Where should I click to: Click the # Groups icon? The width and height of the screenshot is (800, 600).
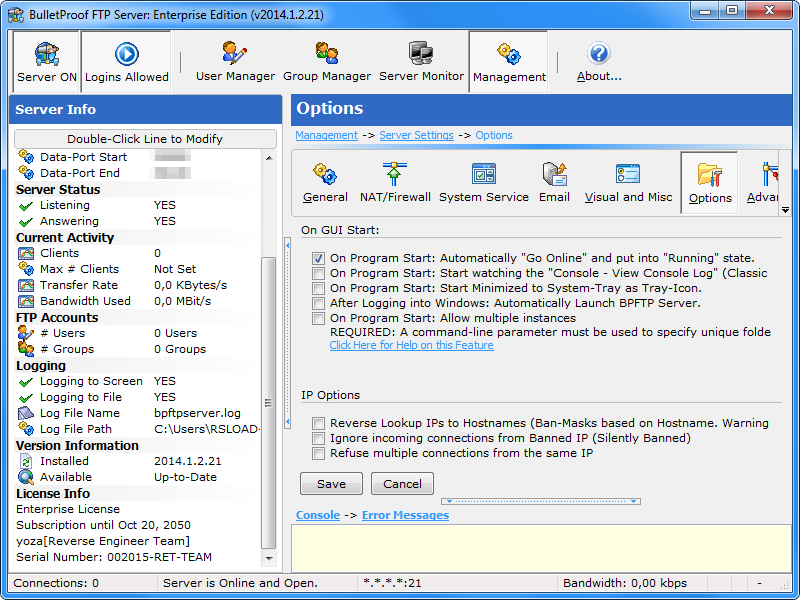coord(26,349)
